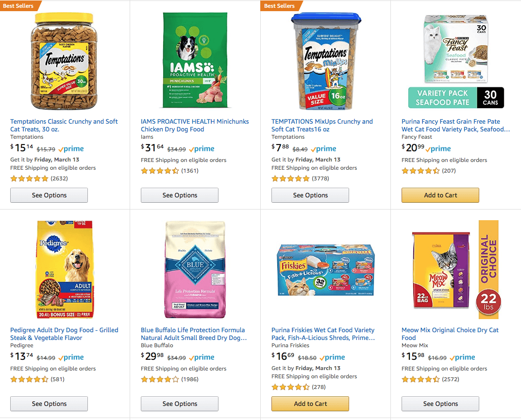Click See Options for Meow Mix Original Choice
Screen dimensions: 521x420
point(440,404)
